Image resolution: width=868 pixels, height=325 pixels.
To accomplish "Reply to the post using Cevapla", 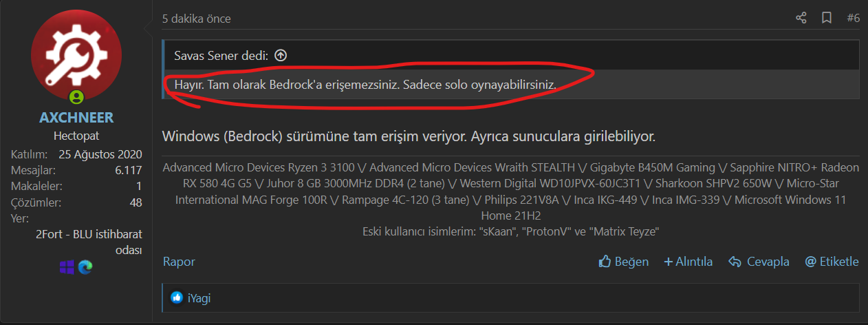I will click(759, 262).
